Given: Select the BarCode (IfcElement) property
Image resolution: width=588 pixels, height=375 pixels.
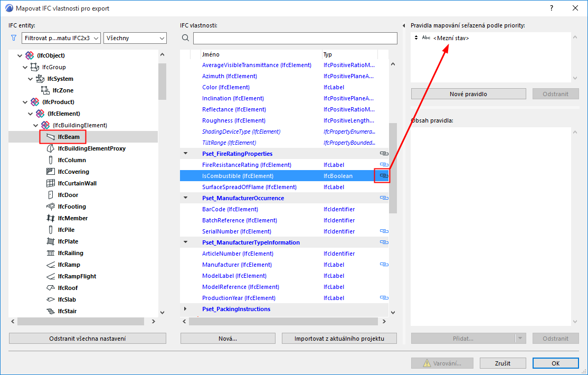Looking at the screenshot, I should click(x=230, y=209).
